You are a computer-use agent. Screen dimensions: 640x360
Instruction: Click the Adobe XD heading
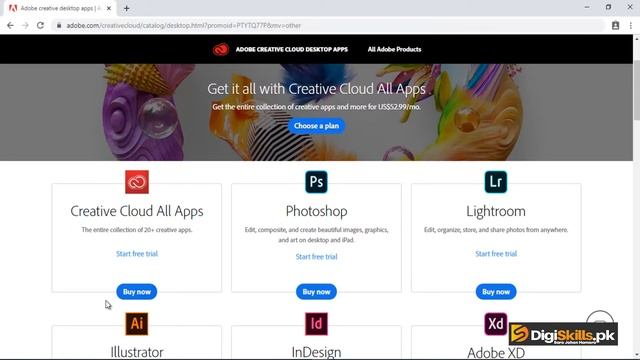[496, 352]
